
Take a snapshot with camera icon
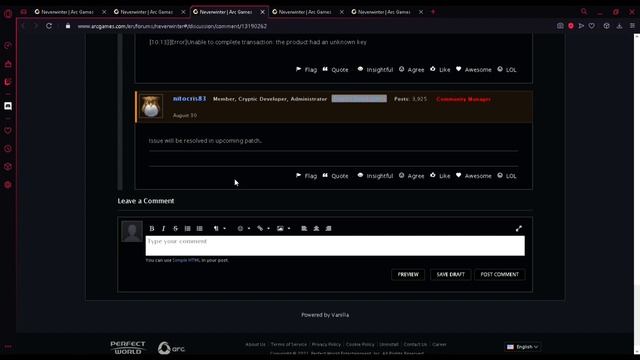pyautogui.click(x=560, y=26)
